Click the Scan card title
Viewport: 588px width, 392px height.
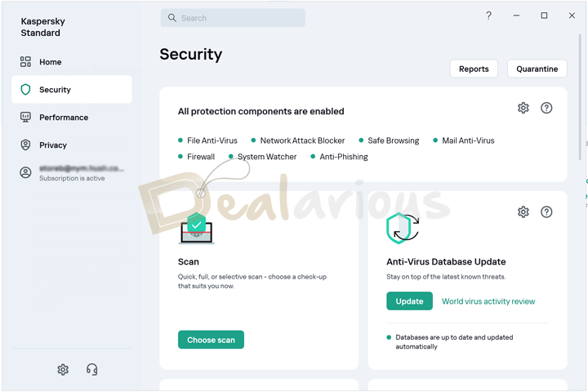pos(189,262)
